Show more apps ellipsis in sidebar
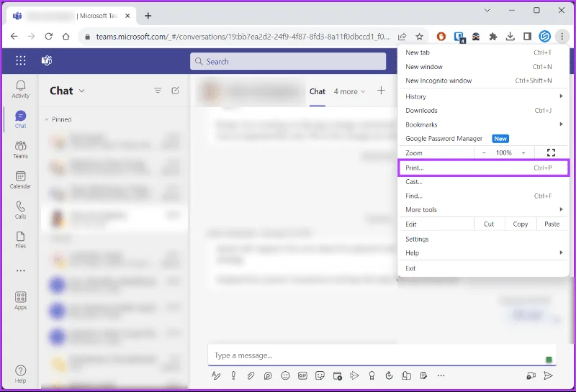 [21, 271]
